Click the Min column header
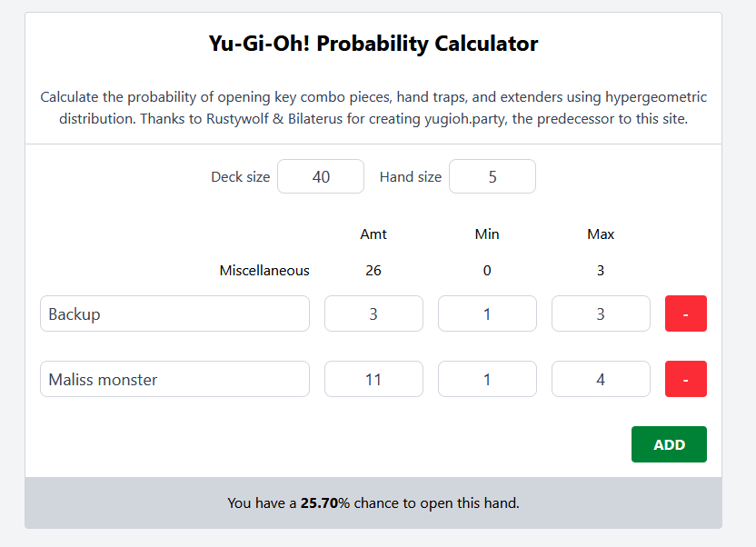The width and height of the screenshot is (756, 547). [487, 234]
